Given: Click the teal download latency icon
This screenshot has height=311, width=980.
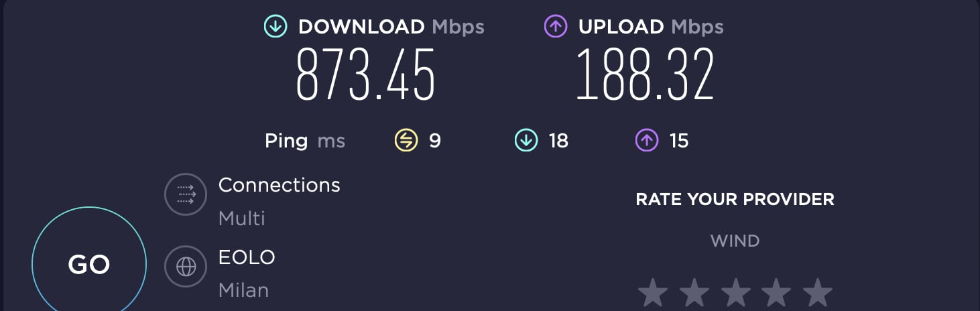Looking at the screenshot, I should 526,141.
